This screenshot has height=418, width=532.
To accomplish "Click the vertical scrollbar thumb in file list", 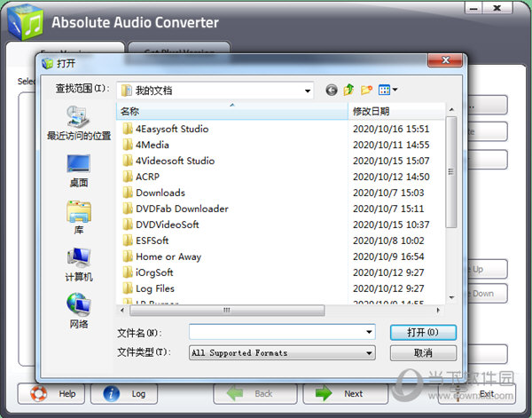I will 451,172.
